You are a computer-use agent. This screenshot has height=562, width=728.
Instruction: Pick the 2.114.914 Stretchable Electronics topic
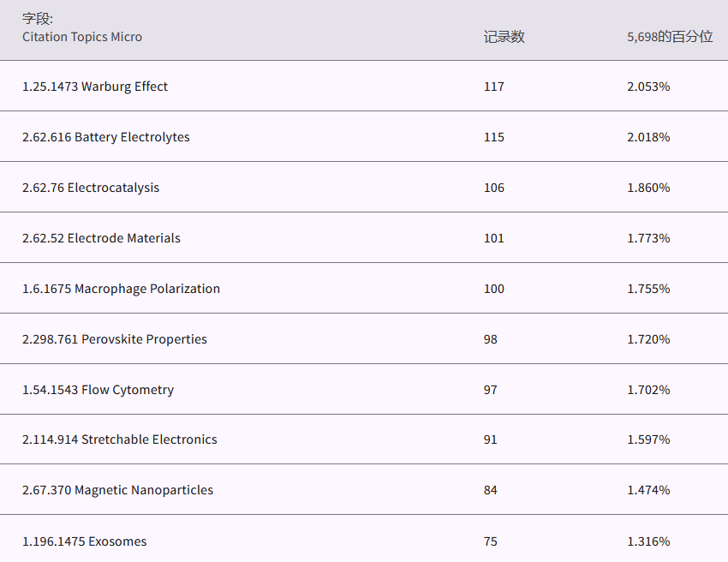point(120,439)
